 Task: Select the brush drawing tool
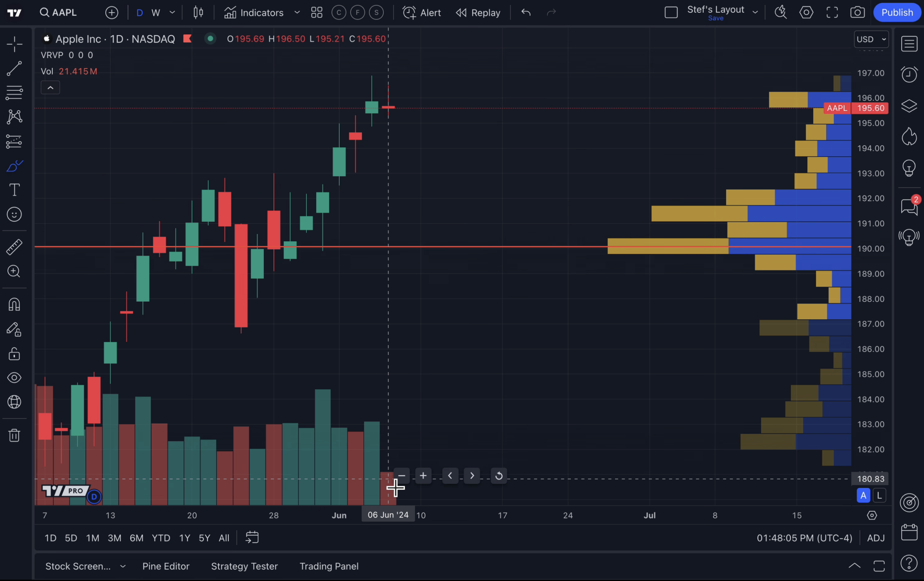click(x=14, y=166)
